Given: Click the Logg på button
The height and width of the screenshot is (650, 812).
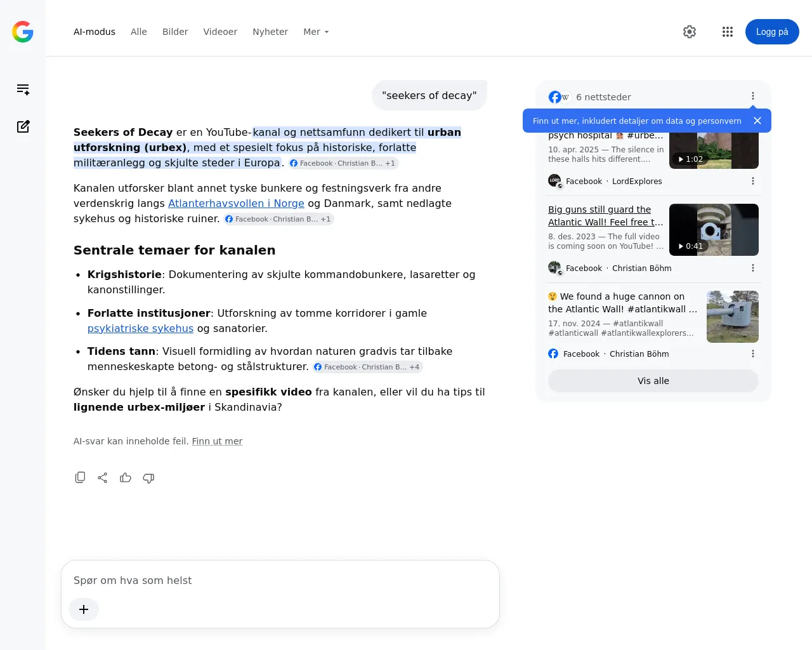Looking at the screenshot, I should tap(772, 32).
